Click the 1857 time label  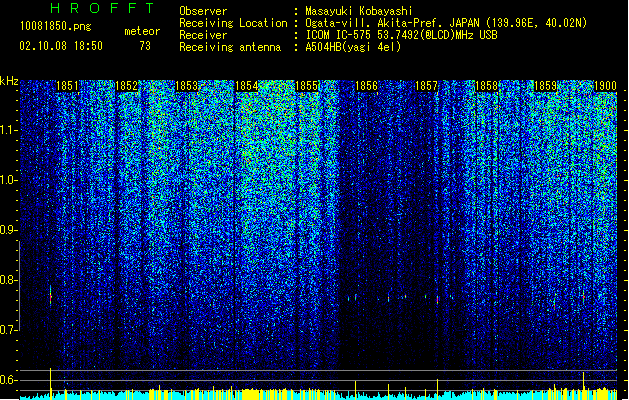[426, 86]
